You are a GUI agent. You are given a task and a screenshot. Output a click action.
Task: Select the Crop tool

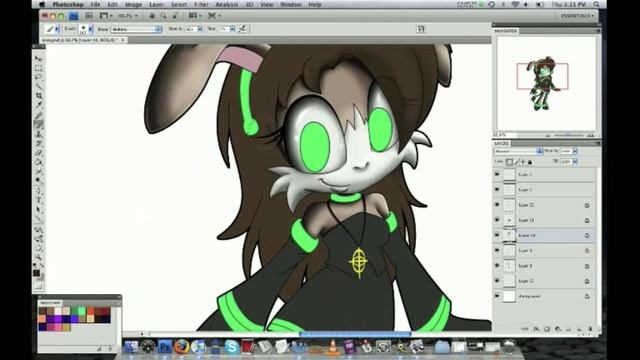point(38,96)
